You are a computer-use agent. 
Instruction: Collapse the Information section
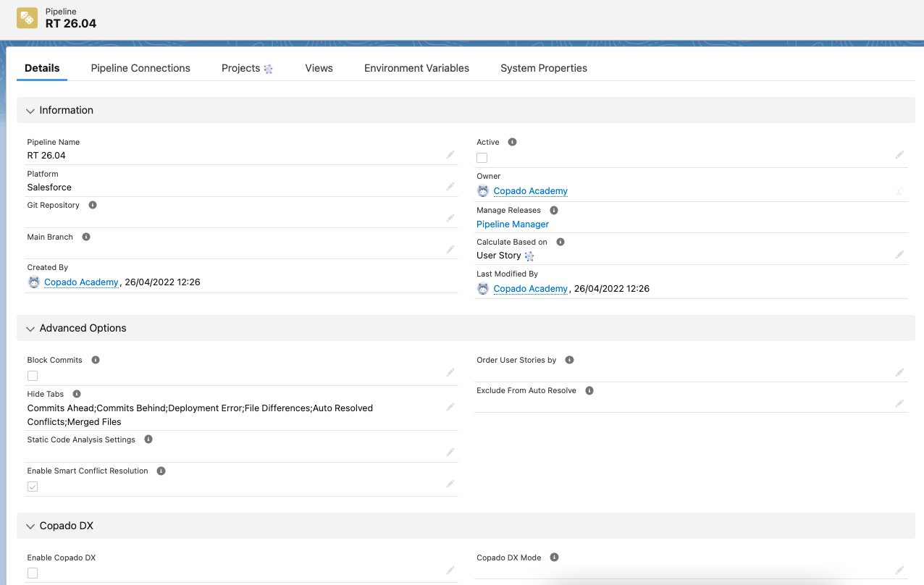[30, 111]
